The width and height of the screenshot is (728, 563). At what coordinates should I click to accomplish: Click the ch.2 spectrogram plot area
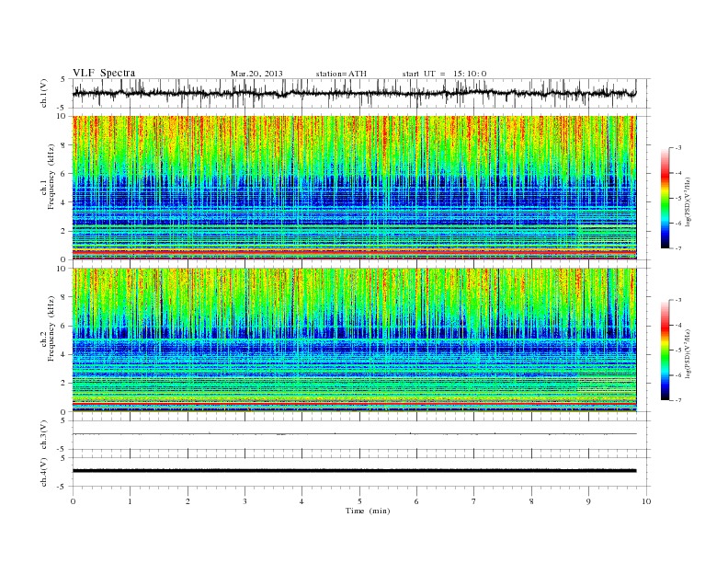[x=354, y=339]
